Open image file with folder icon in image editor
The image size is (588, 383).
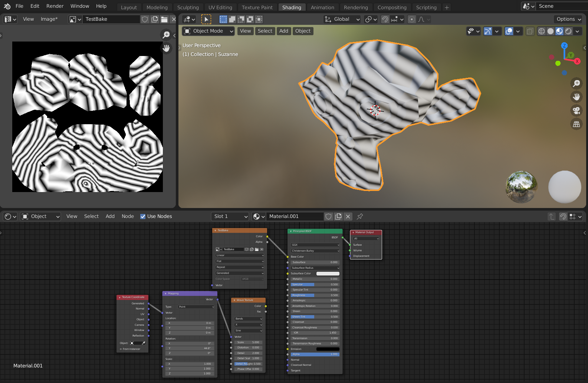(x=164, y=19)
